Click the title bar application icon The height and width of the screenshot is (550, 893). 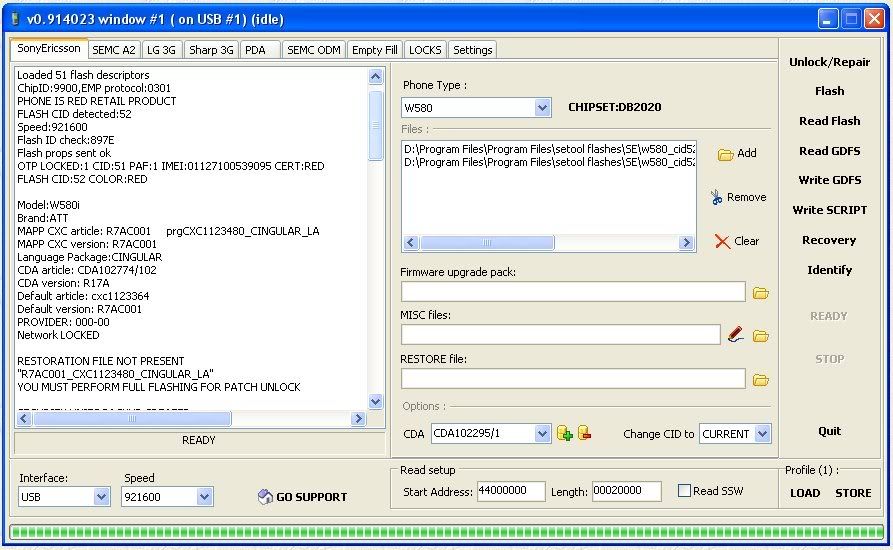[x=15, y=19]
